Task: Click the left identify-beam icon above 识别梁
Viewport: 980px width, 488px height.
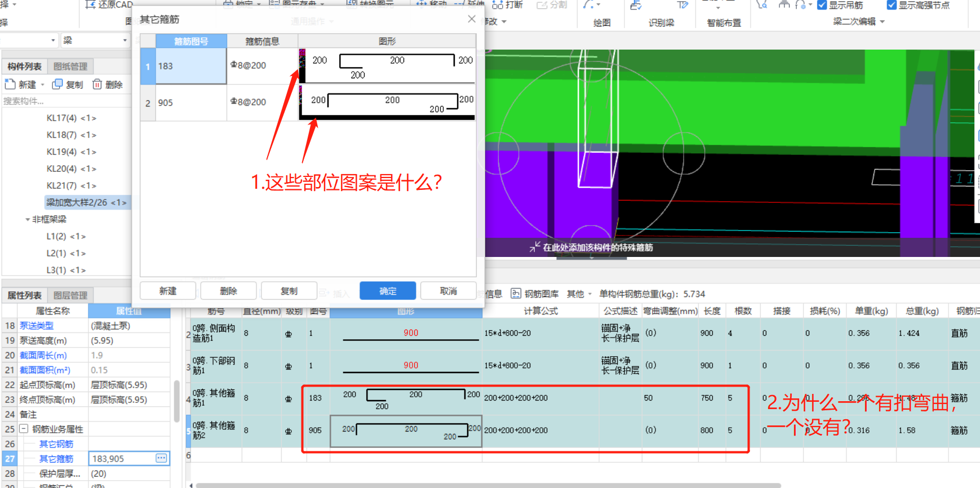Action: [x=636, y=5]
